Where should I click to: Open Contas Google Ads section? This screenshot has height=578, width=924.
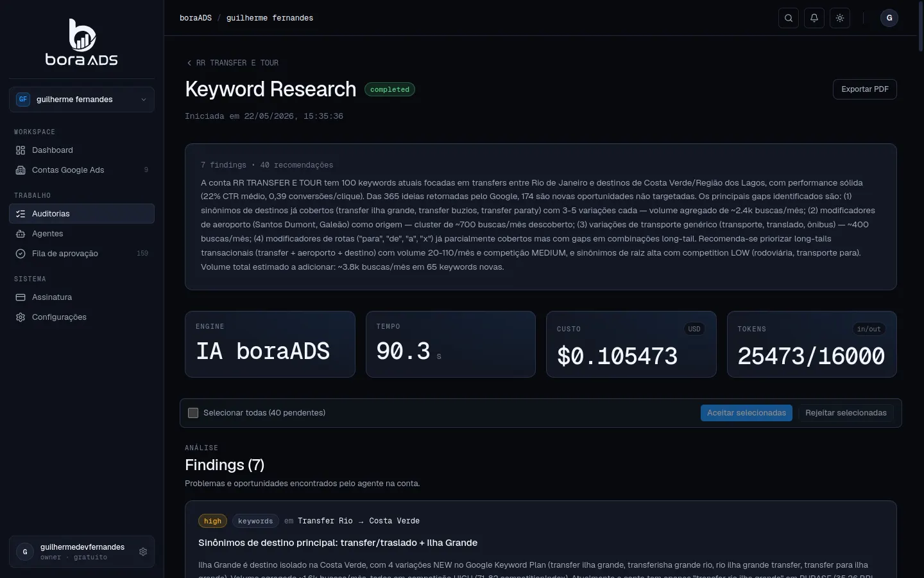coord(81,170)
